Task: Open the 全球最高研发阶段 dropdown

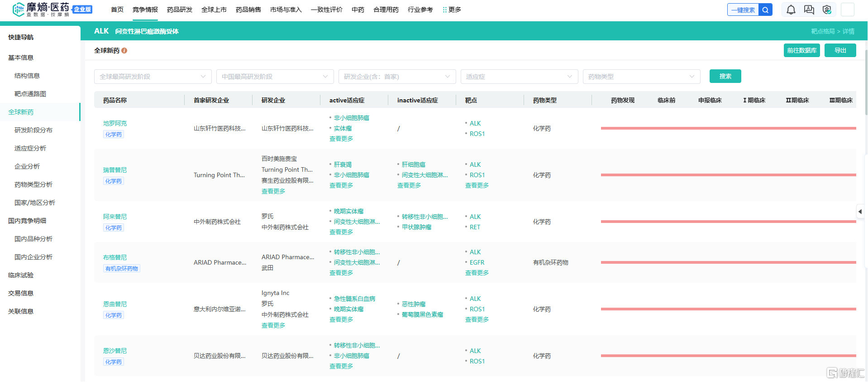Action: (153, 77)
